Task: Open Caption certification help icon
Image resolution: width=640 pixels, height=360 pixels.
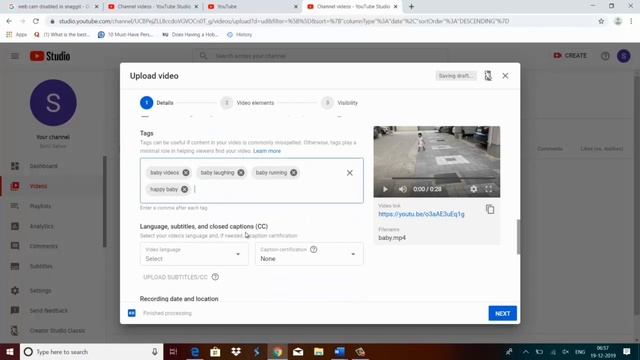Action: pyautogui.click(x=313, y=249)
